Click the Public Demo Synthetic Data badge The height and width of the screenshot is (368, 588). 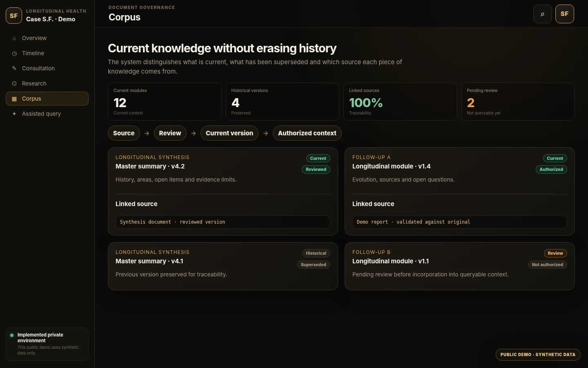(538, 355)
